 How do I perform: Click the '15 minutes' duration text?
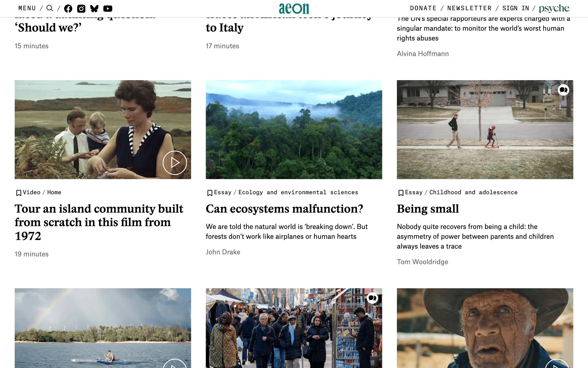(x=32, y=46)
